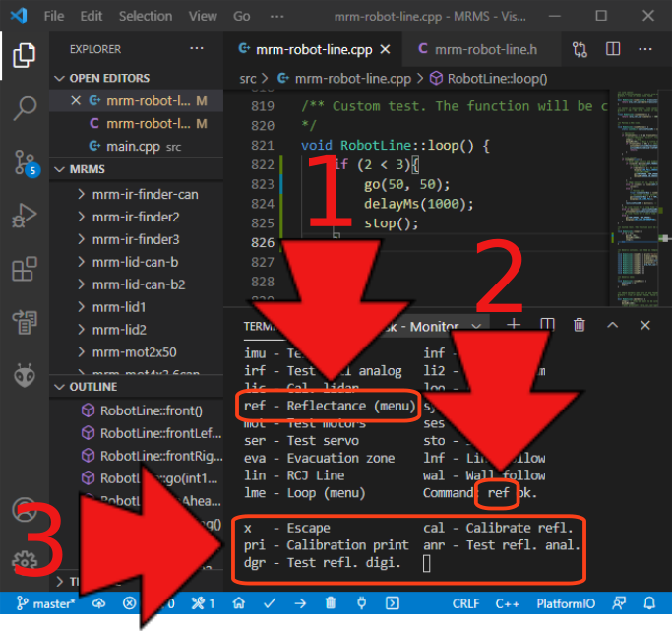Split the editor to the right
This screenshot has height=631, width=672.
(613, 49)
